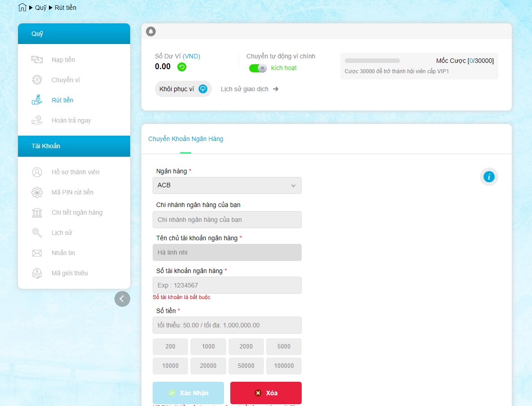Open Nạp tiền deposit icon in sidebar
The height and width of the screenshot is (406, 532).
(37, 60)
